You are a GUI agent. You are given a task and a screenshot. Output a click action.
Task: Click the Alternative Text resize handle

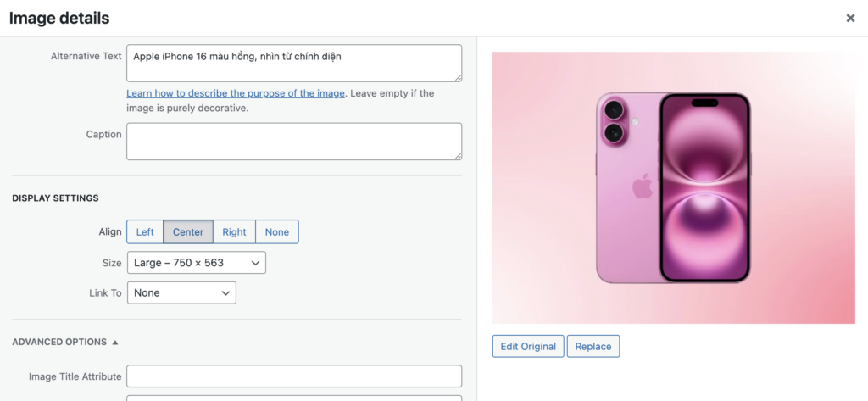(x=459, y=78)
